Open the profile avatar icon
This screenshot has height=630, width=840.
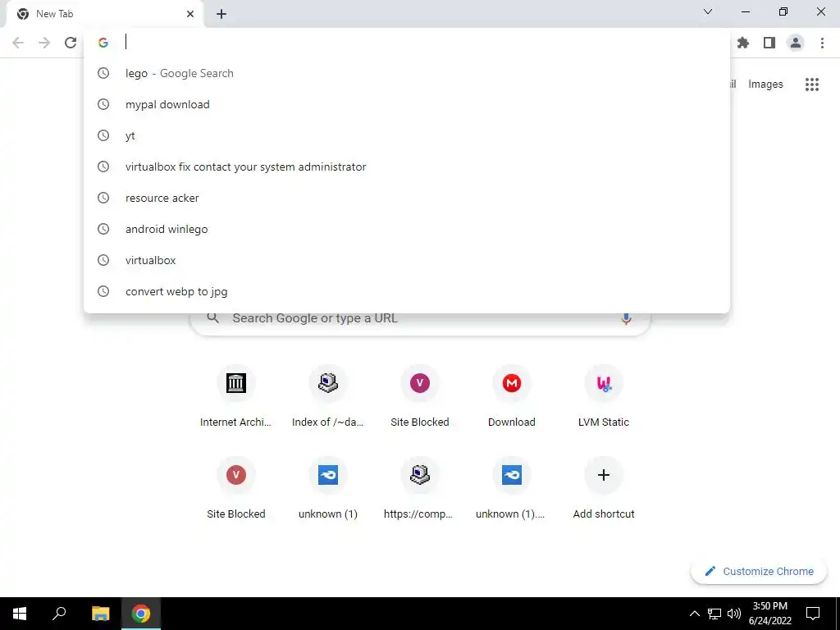coord(796,43)
